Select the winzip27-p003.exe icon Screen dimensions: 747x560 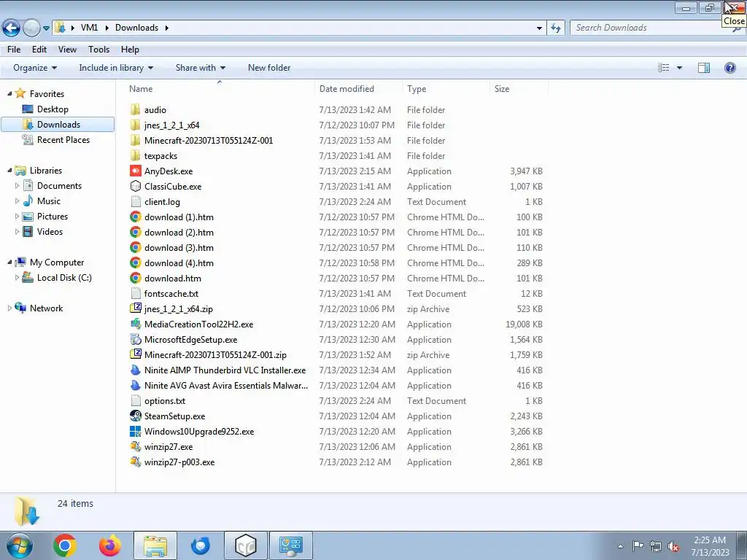135,462
